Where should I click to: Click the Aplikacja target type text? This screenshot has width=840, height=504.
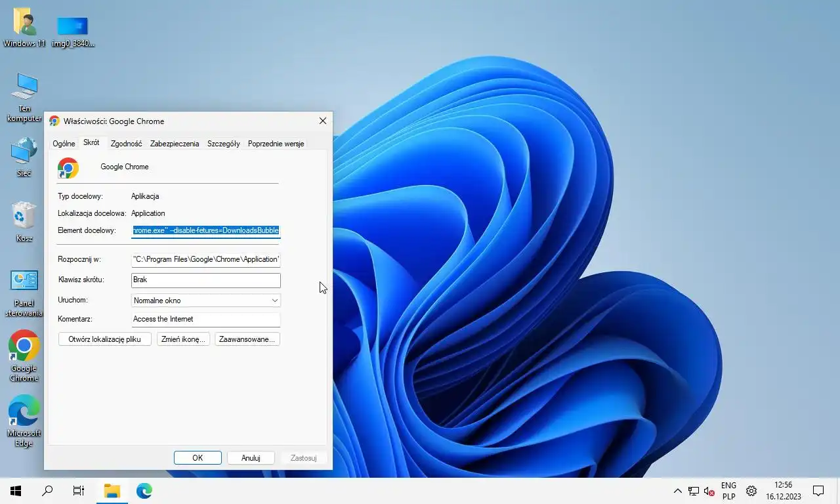(x=145, y=196)
